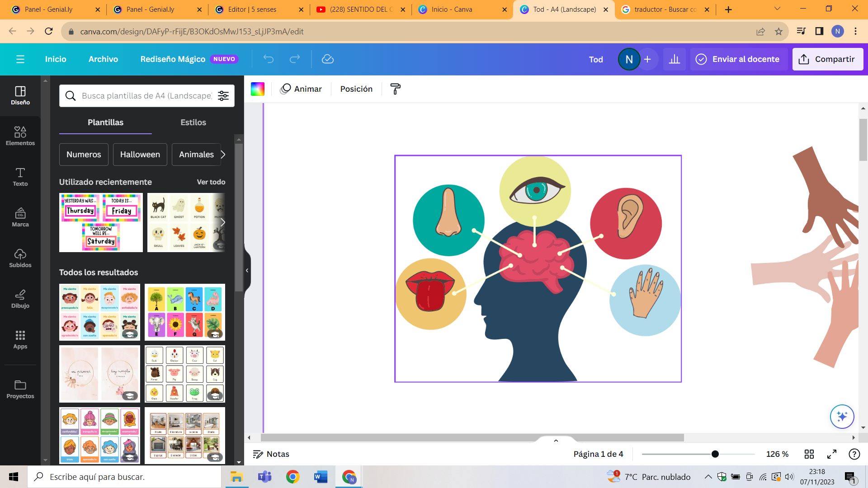Switch to the Estilos tab
The width and height of the screenshot is (868, 488).
coord(193,122)
